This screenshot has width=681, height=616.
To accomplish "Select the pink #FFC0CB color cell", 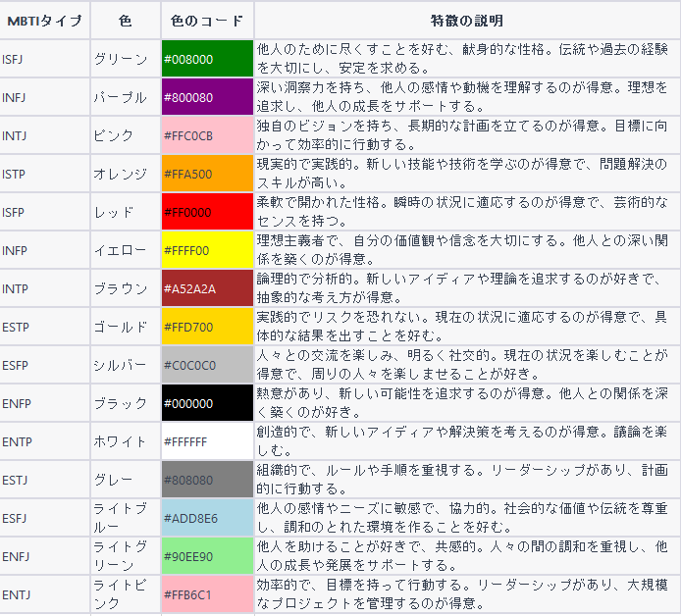I will (207, 135).
